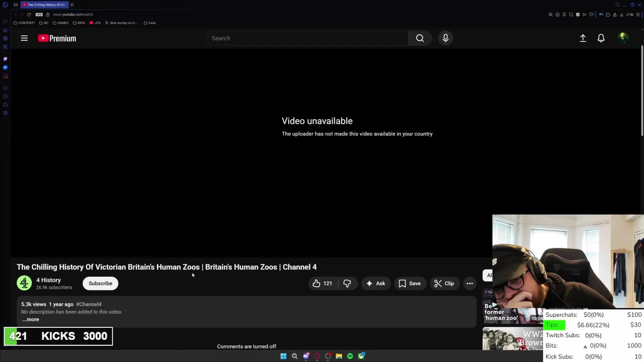Open the BC bookmarks folder
This screenshot has height=362, width=644.
(44, 23)
